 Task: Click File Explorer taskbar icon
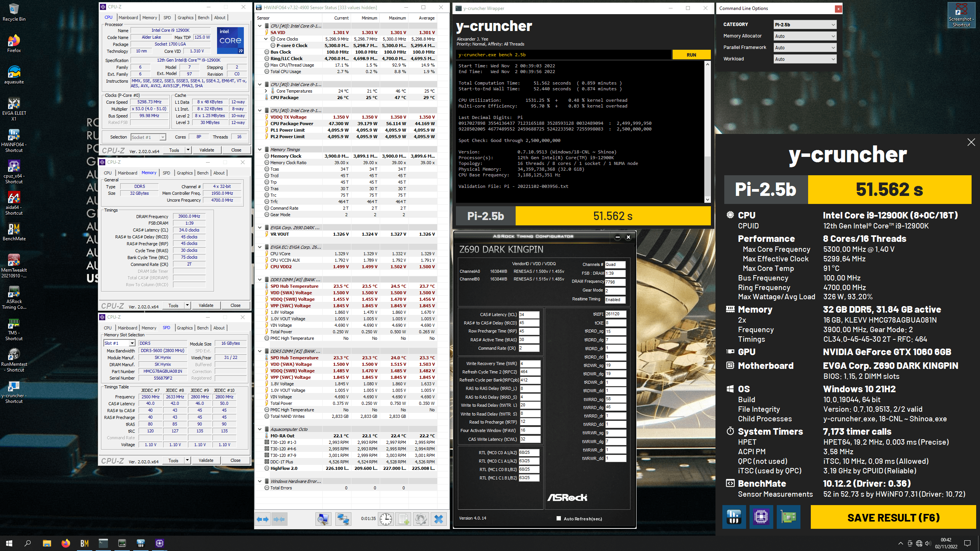click(x=47, y=543)
